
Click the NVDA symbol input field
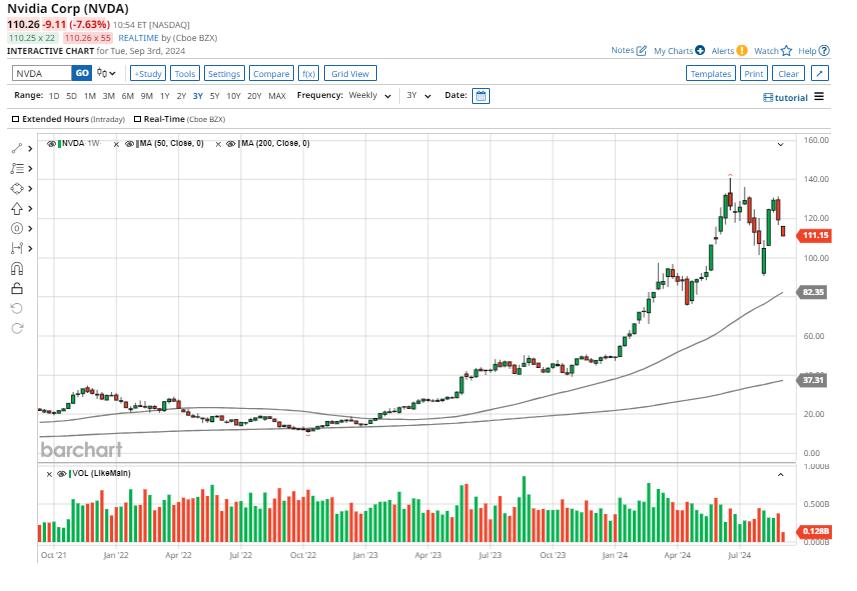(x=42, y=73)
